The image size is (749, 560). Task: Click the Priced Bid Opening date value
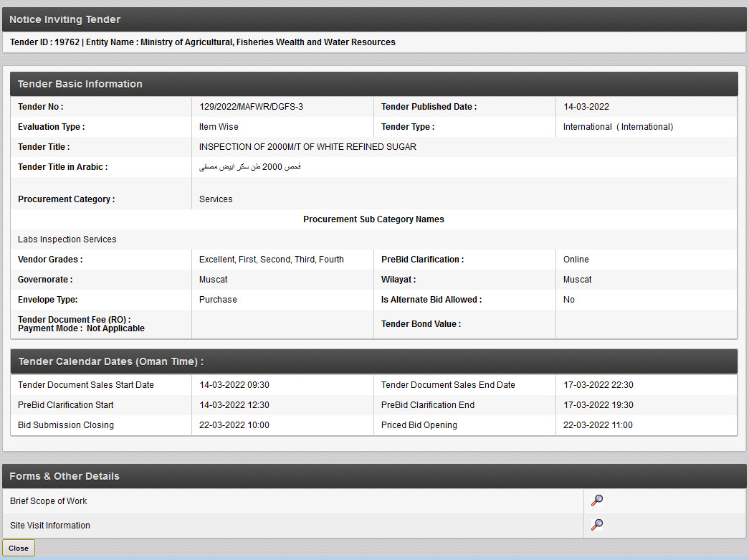pos(598,425)
